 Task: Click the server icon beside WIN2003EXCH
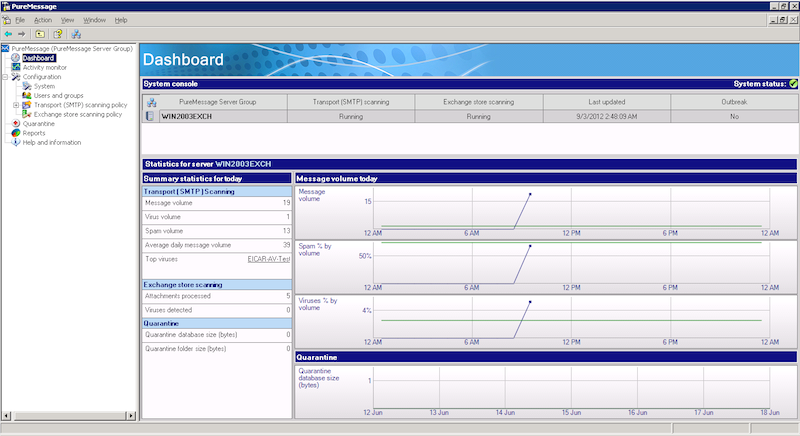point(150,116)
